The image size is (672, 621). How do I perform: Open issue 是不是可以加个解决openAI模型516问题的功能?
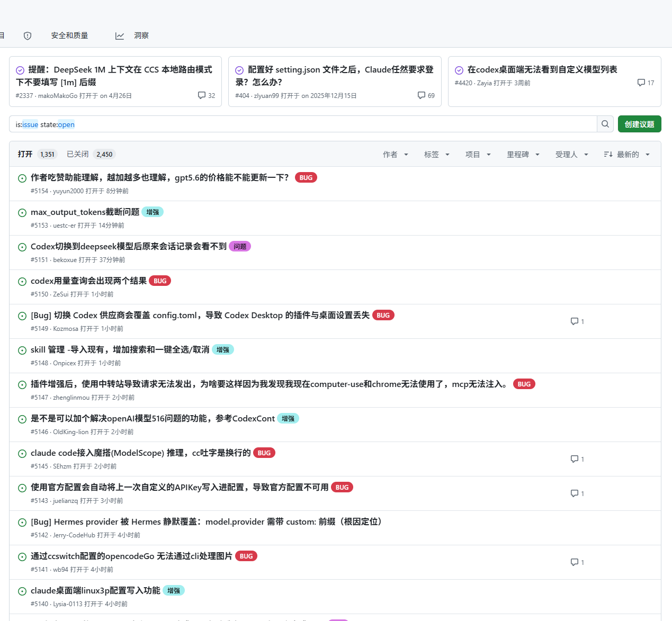click(153, 418)
